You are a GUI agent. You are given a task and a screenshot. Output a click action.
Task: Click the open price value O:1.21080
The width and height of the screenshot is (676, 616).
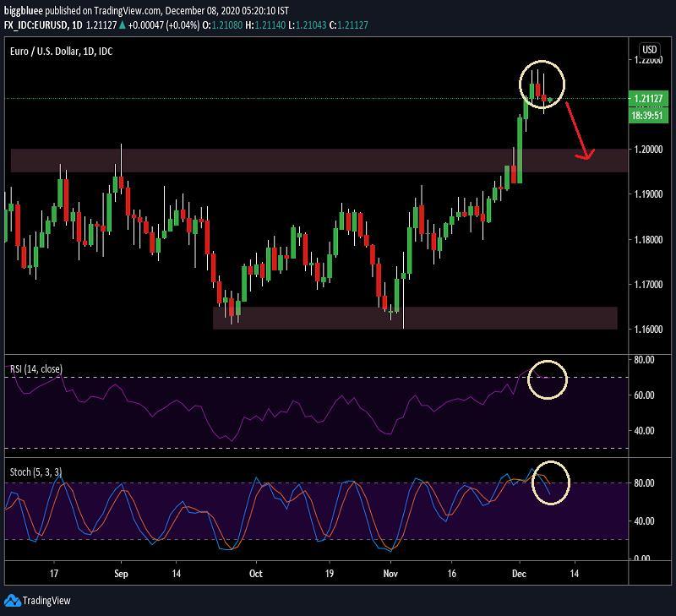click(222, 25)
